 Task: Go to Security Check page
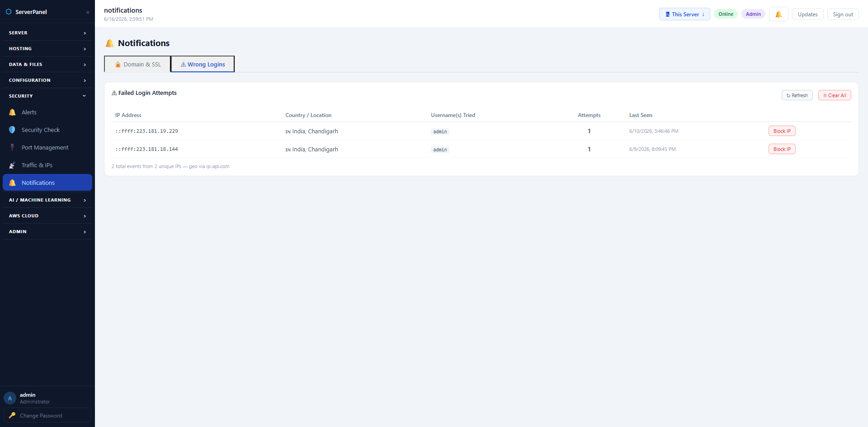click(x=47, y=130)
